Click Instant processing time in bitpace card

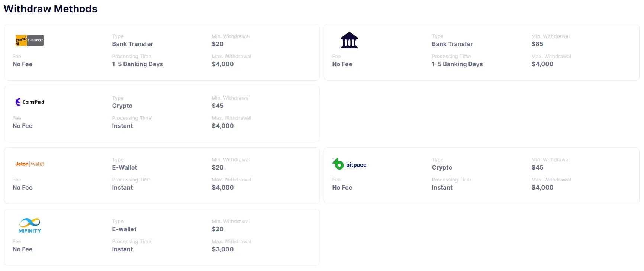[442, 187]
